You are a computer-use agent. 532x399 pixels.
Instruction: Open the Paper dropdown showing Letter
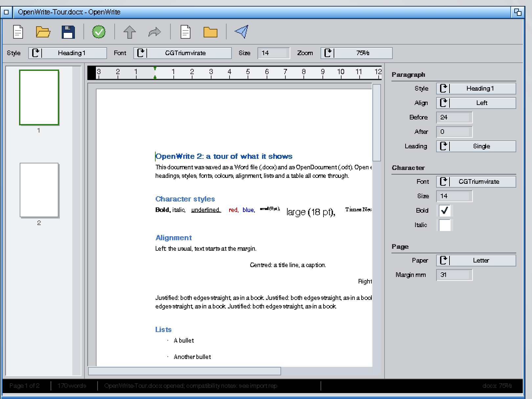(x=476, y=261)
